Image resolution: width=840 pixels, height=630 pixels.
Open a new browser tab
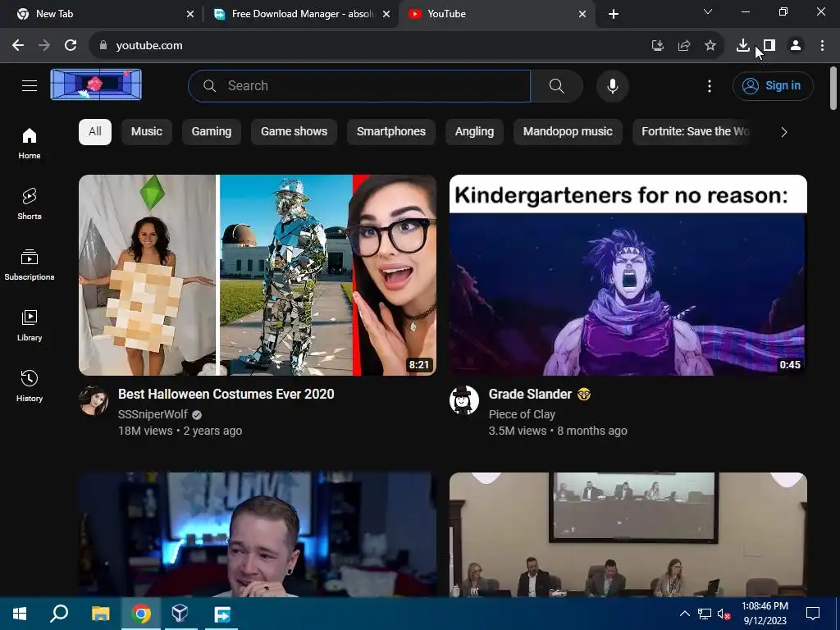tap(614, 15)
